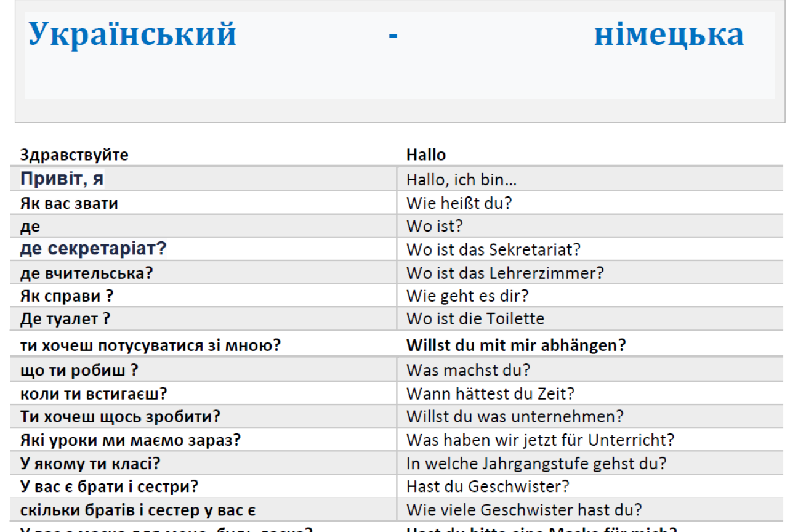This screenshot has height=532, width=798.
Task: Click "Wann hättest du Zeit?" text
Action: pos(490,393)
